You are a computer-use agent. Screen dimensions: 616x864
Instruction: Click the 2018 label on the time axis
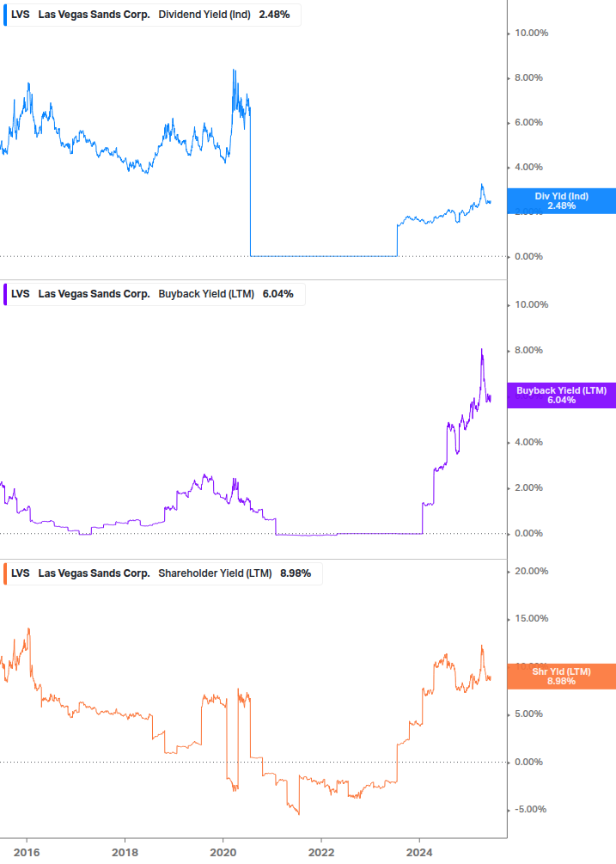(x=125, y=853)
